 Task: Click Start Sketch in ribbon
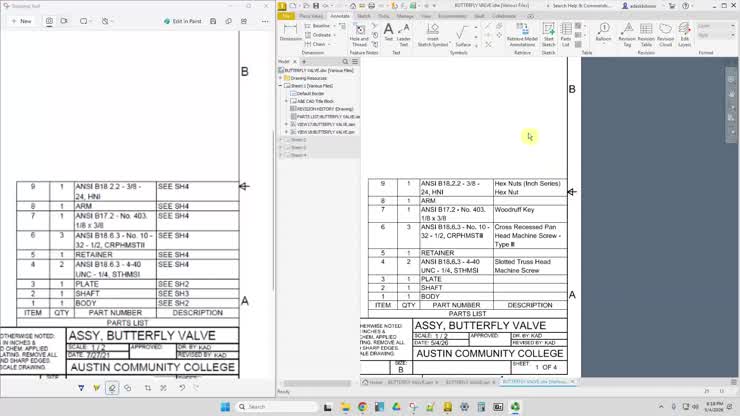point(548,35)
